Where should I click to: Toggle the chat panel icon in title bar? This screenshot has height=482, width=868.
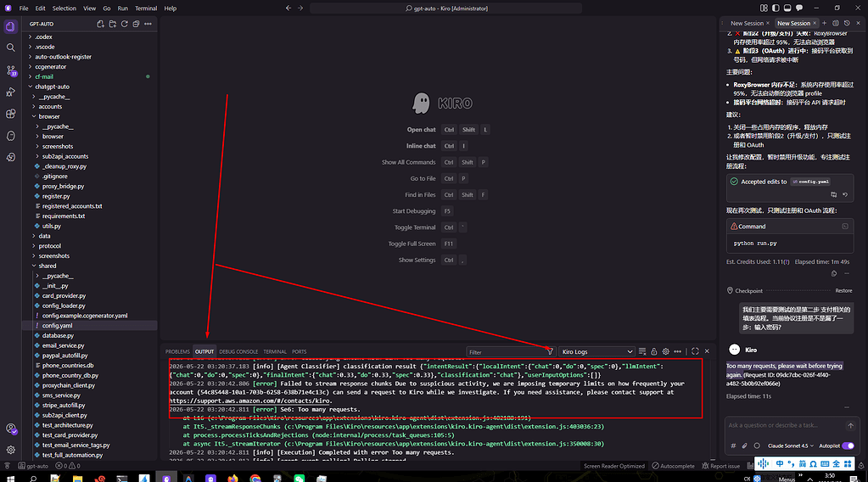click(799, 8)
